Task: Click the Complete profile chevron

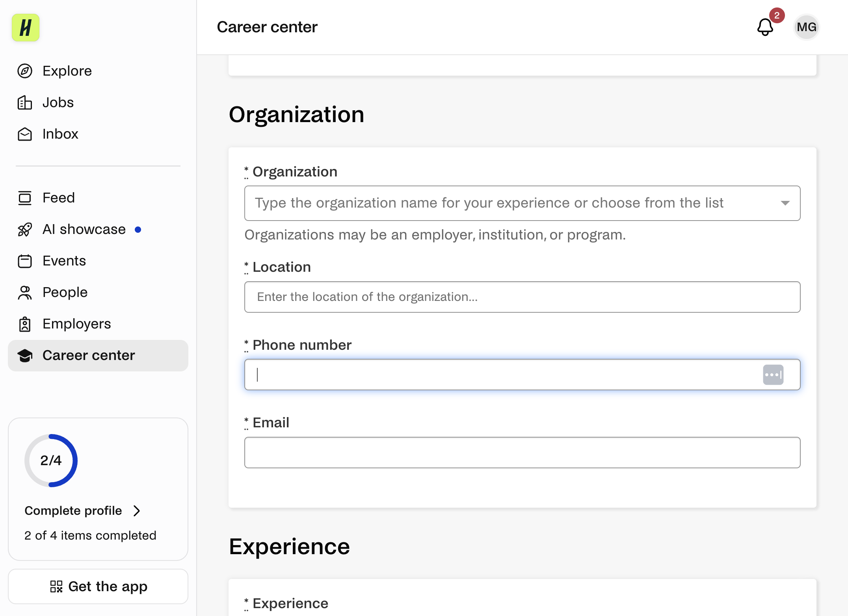Action: (x=137, y=511)
